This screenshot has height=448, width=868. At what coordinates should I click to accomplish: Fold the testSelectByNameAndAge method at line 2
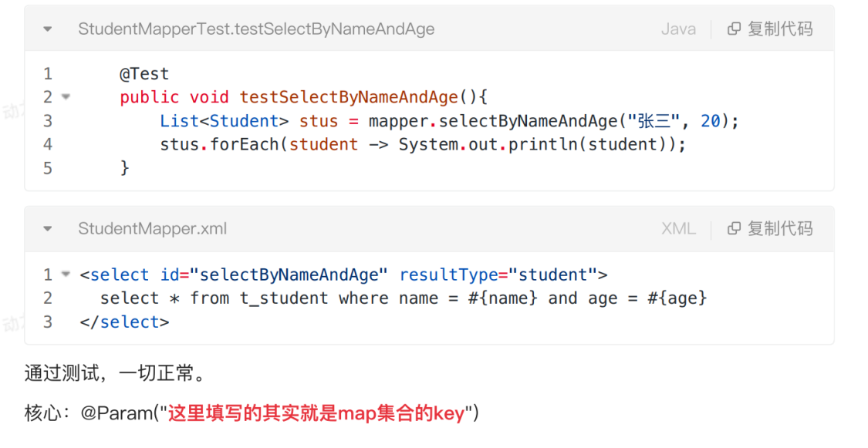coord(66,97)
